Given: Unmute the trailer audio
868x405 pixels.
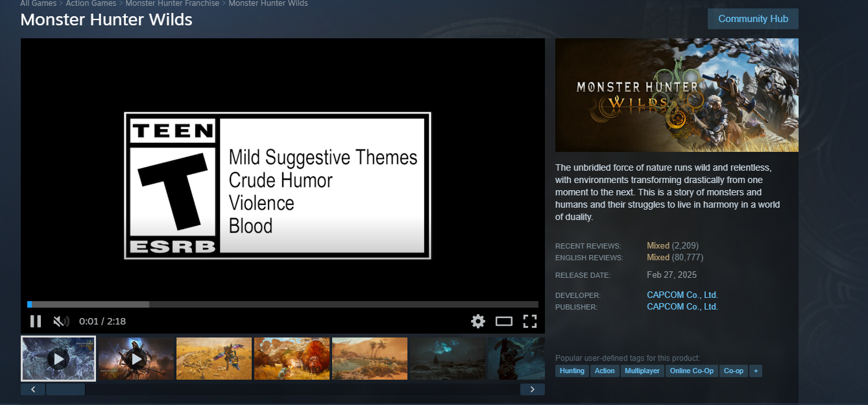Looking at the screenshot, I should click(61, 321).
